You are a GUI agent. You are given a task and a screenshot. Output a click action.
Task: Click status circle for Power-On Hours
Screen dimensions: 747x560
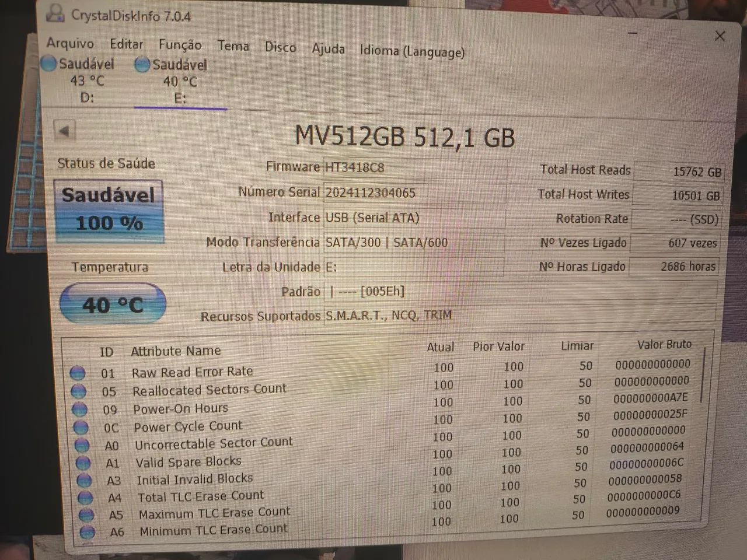tap(79, 409)
